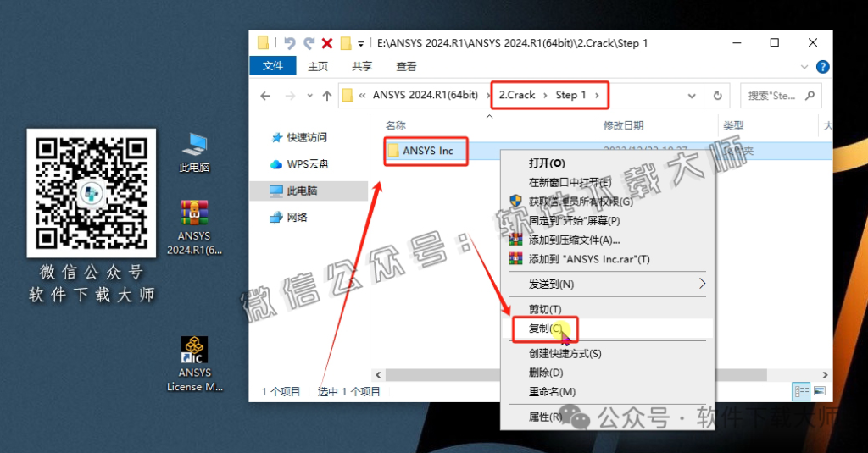Choose 重命名(M) in context menu
This screenshot has height=453, width=868.
point(607,391)
